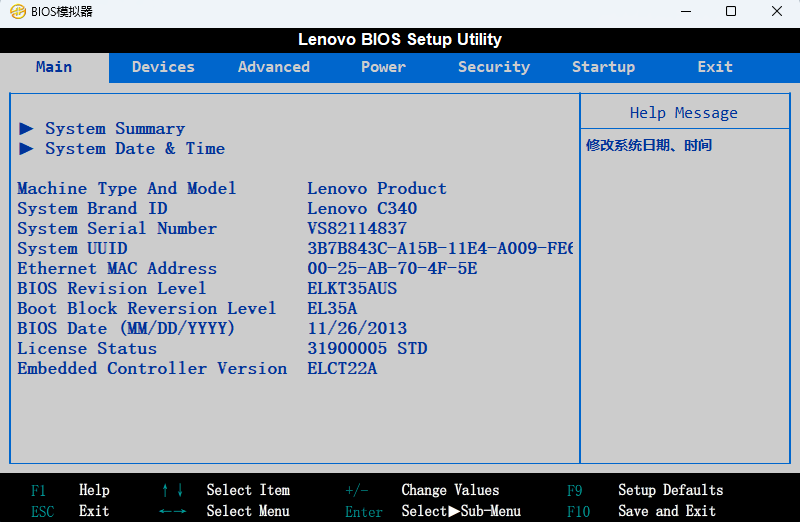
Task: Click the F1 Help key hint
Action: (x=70, y=490)
